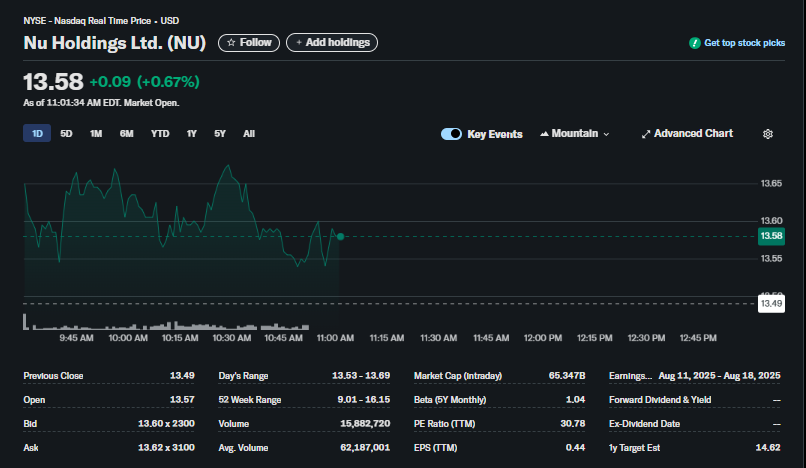Screen dimensions: 806x468
Task: Switch to the 1M chart range
Action: click(96, 134)
